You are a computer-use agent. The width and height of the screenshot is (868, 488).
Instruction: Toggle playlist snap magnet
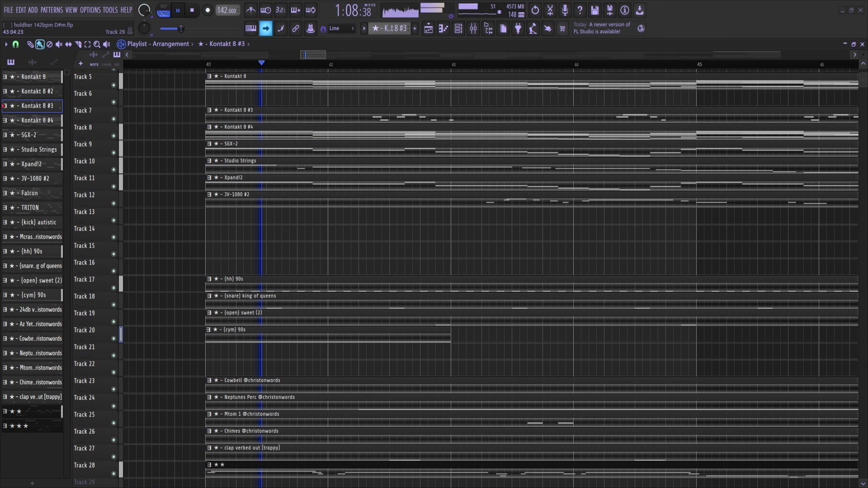point(15,44)
